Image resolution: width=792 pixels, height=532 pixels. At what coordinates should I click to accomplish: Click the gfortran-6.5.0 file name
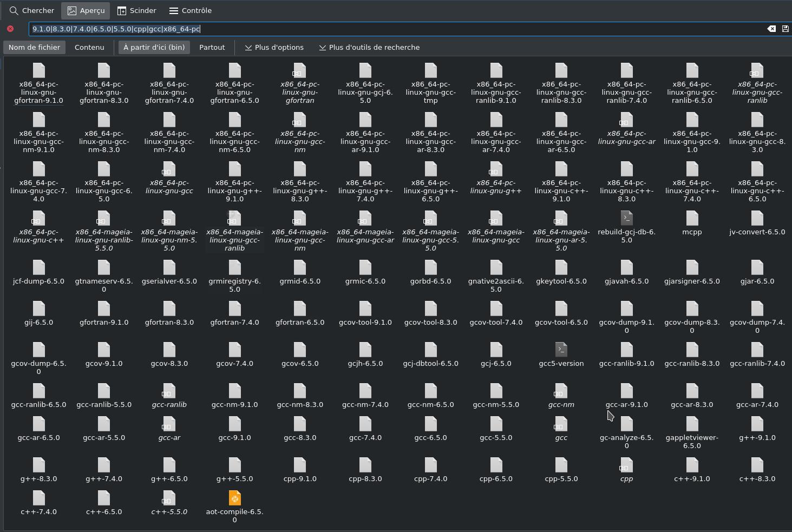click(x=300, y=322)
